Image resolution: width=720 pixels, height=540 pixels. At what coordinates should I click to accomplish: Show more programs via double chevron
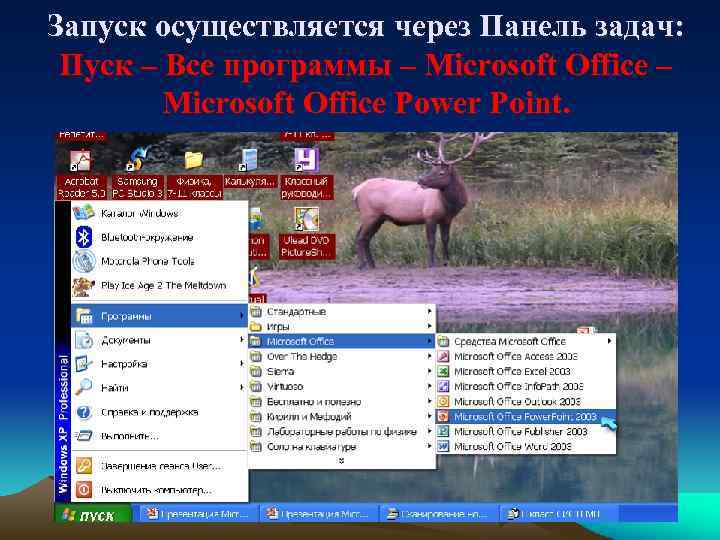(341, 461)
